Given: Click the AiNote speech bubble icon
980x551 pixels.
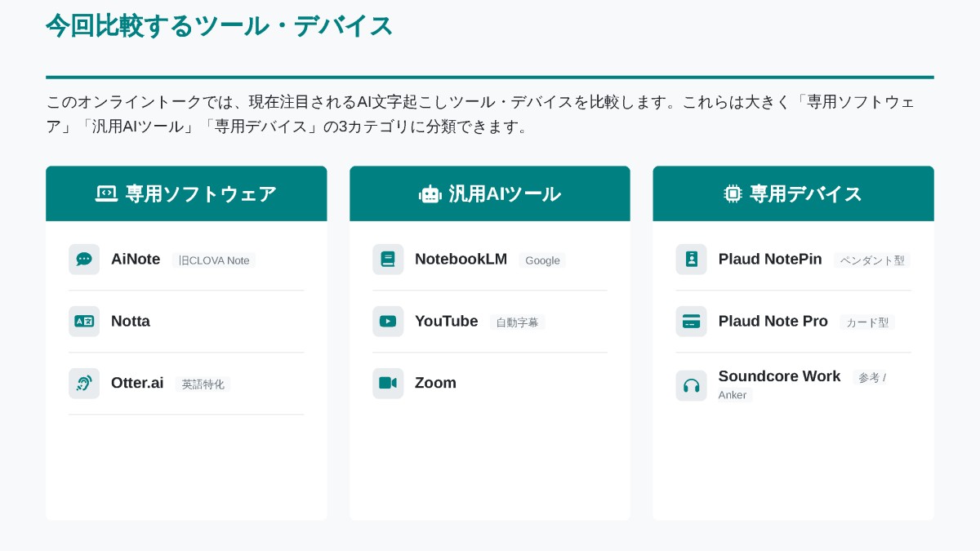Looking at the screenshot, I should click(x=84, y=260).
